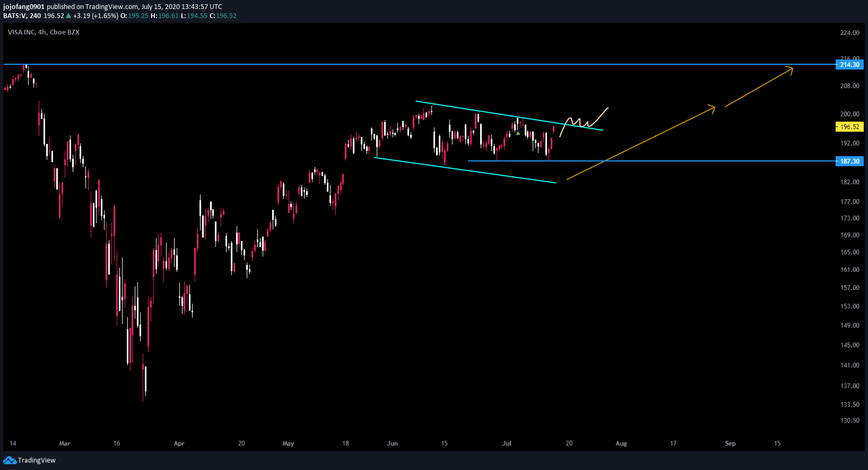Click the TradingView wordmark text

click(37, 460)
